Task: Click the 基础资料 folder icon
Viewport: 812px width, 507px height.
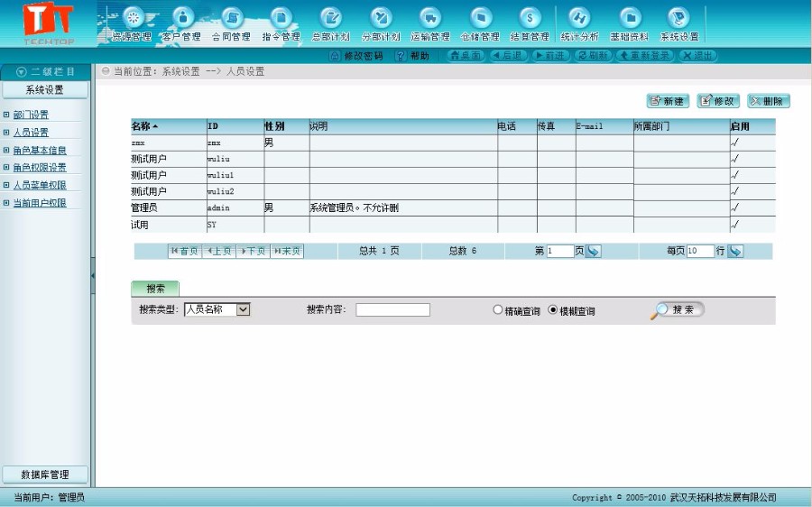Action: (629, 18)
